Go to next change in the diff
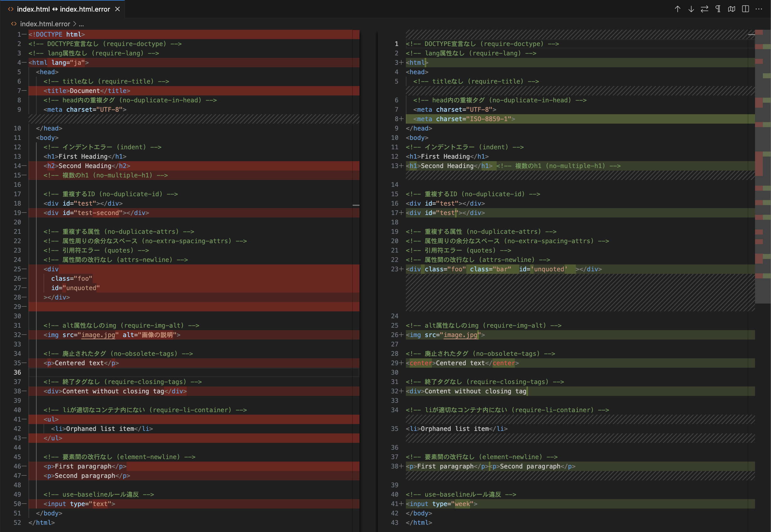This screenshot has width=771, height=532. (691, 9)
